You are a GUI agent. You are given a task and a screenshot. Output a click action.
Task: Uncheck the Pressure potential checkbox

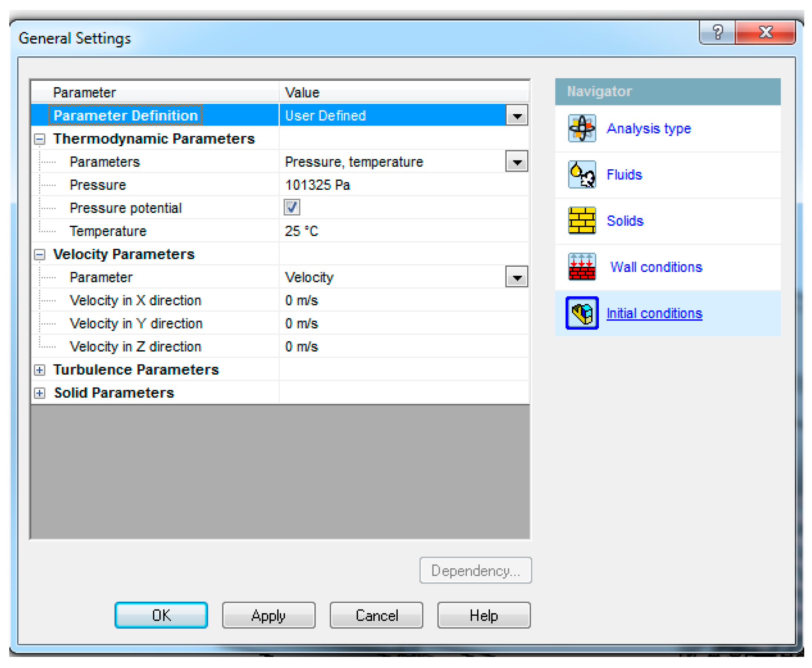292,208
